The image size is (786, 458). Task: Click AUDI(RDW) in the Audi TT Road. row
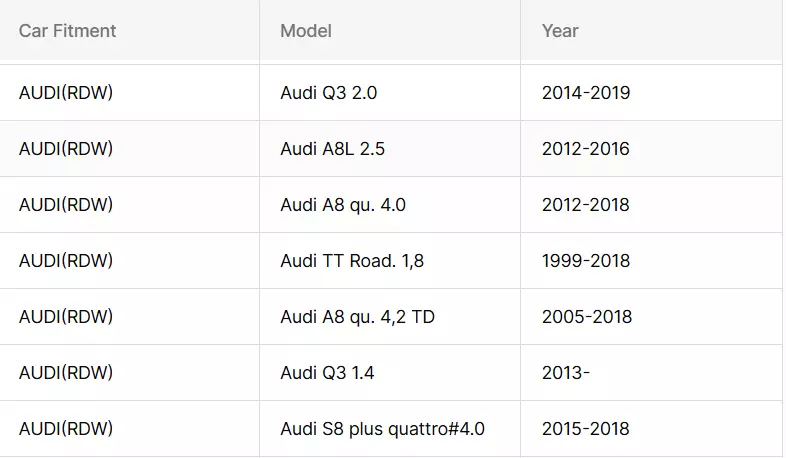[x=66, y=261]
